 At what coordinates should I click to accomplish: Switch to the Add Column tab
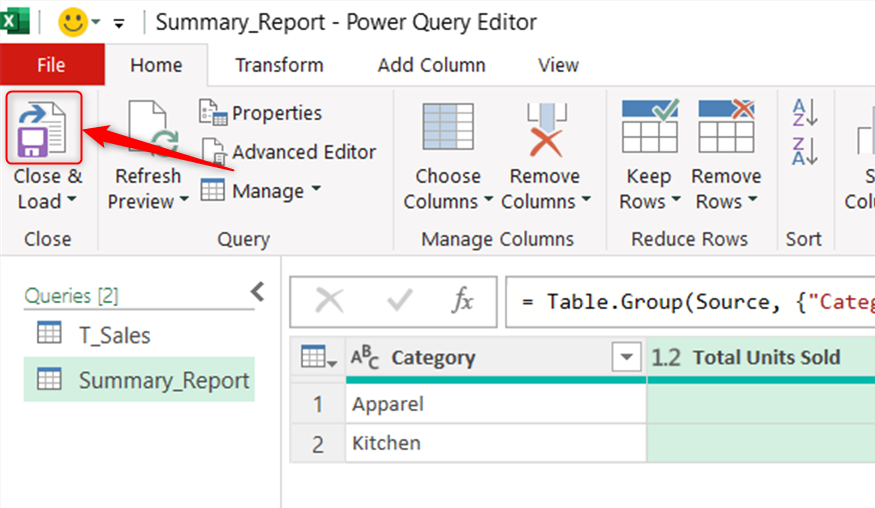[x=431, y=65]
